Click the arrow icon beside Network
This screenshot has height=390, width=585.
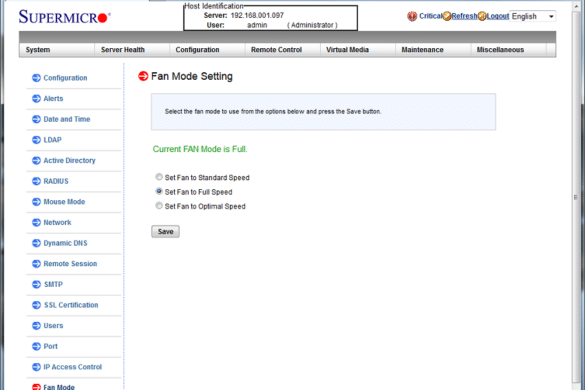[36, 222]
